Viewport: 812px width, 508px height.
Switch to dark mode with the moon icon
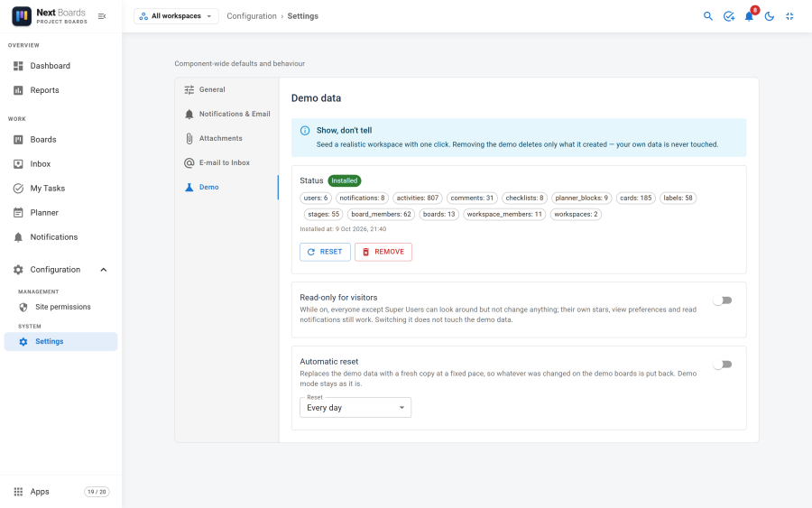tap(770, 16)
